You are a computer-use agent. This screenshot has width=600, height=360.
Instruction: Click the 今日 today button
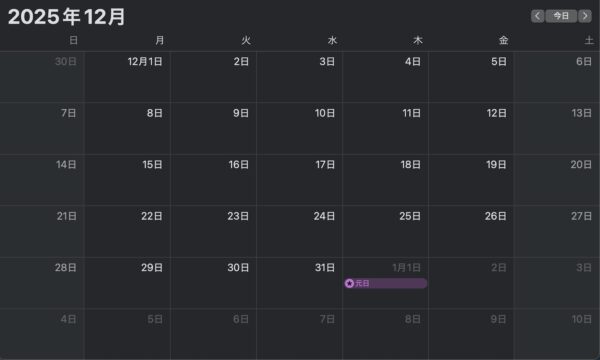(x=561, y=16)
